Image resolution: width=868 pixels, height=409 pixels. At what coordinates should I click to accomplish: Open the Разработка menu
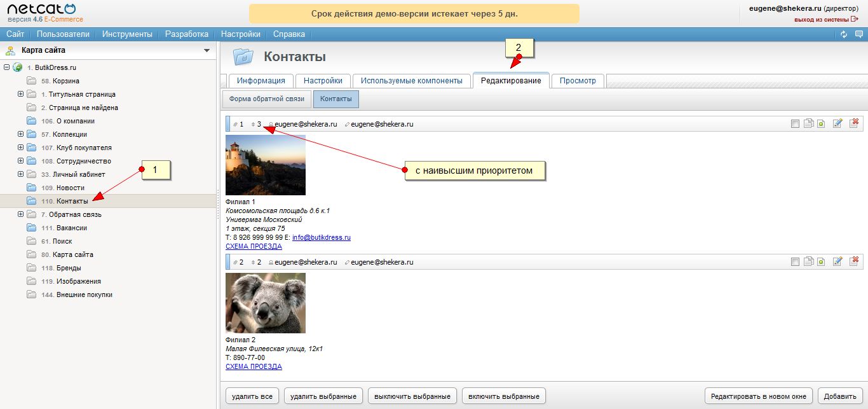pyautogui.click(x=187, y=34)
